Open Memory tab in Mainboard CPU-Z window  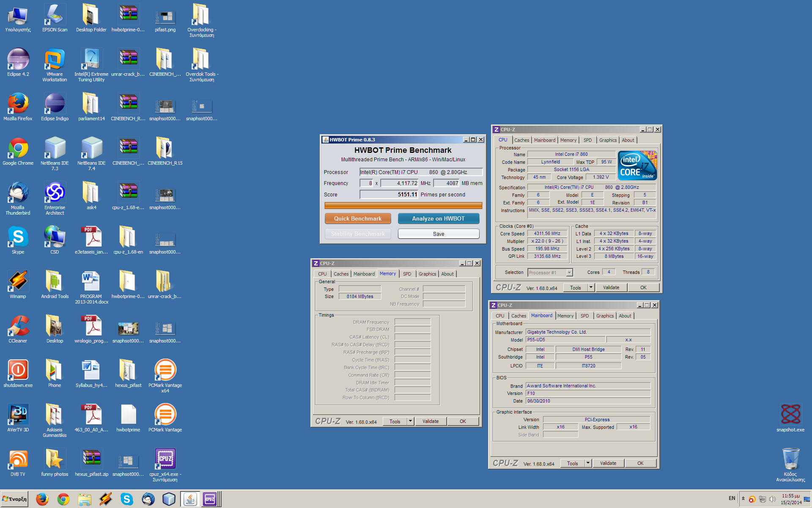click(565, 316)
